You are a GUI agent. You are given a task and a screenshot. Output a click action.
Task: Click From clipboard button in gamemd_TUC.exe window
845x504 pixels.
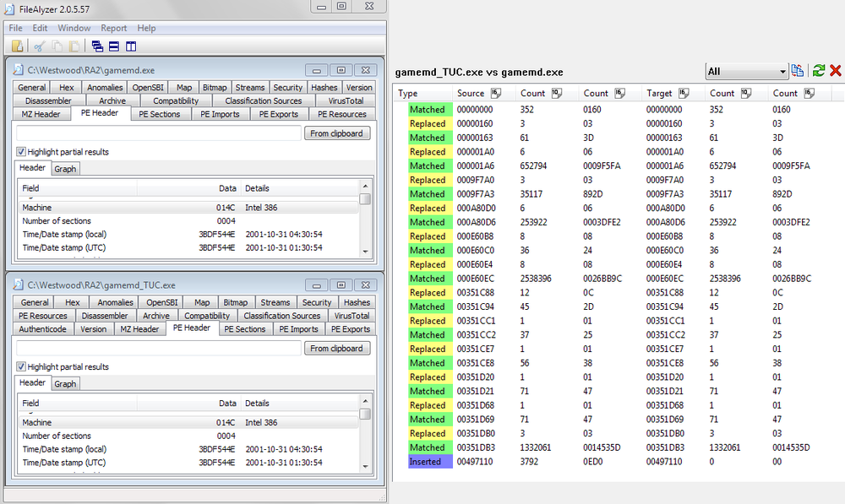(337, 349)
